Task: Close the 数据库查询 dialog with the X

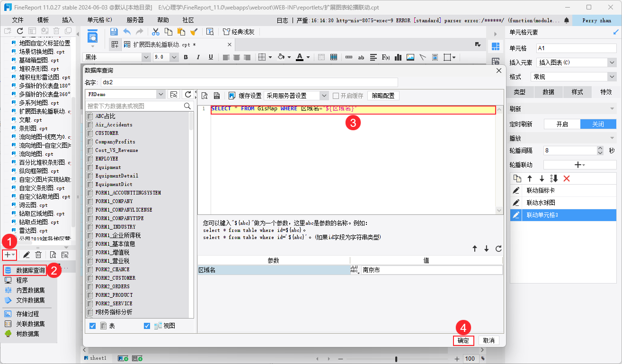Action: point(498,71)
